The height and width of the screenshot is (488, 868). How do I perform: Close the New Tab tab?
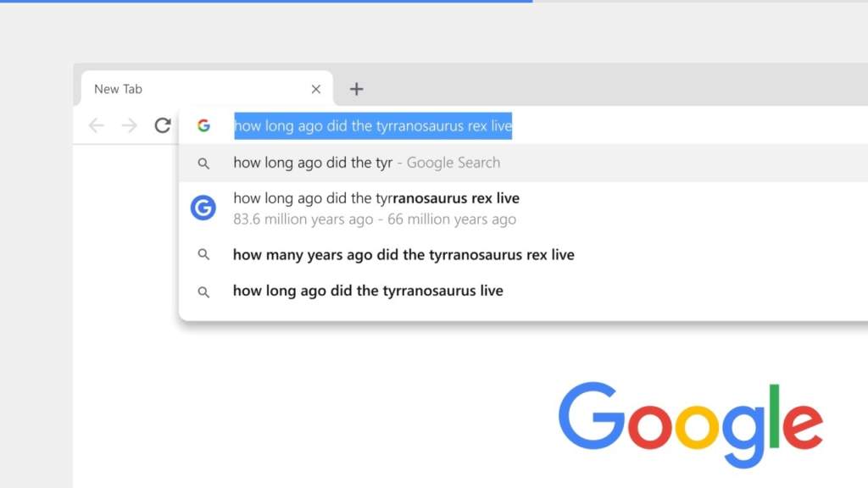[x=315, y=88]
